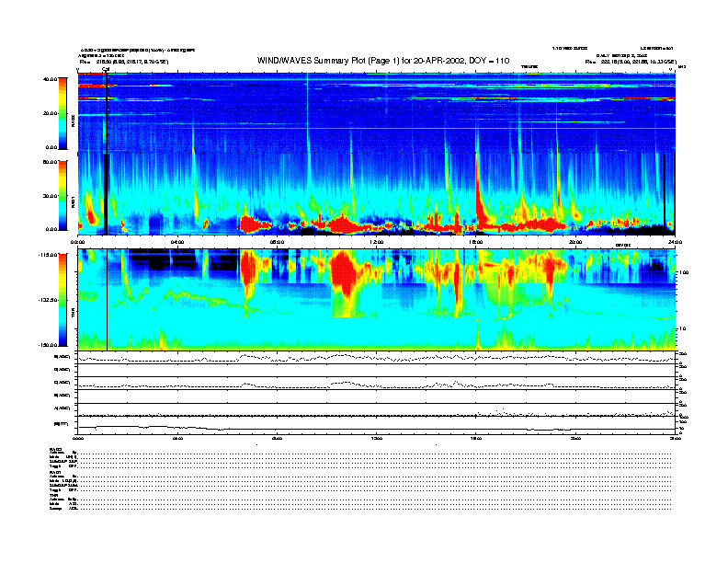Screen dimensions: 728x563
Task: Click the 100 tick on TNR right axis
Action: pos(684,272)
